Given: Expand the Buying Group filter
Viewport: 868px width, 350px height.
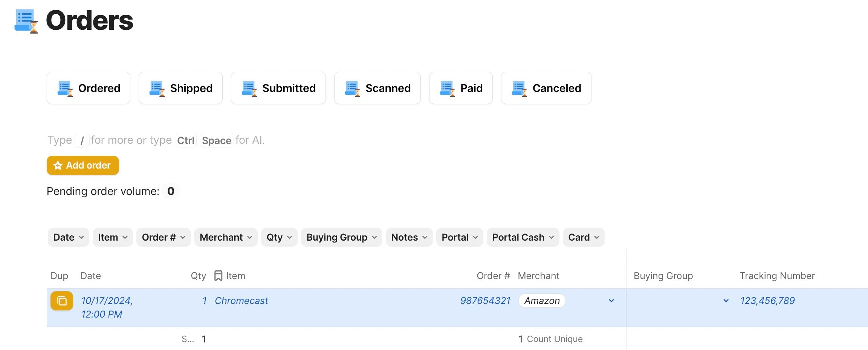Looking at the screenshot, I should tap(342, 237).
